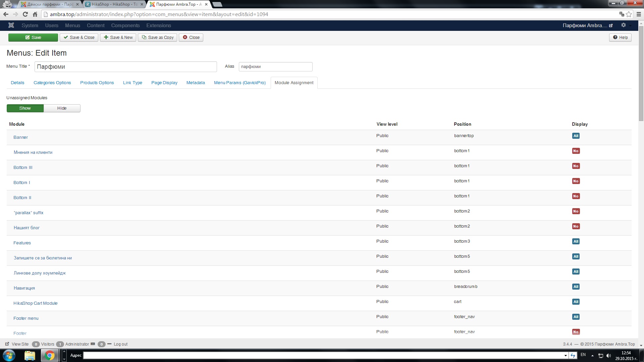
Task: Open Запишете се за бюлетина ни module
Action: point(43,258)
